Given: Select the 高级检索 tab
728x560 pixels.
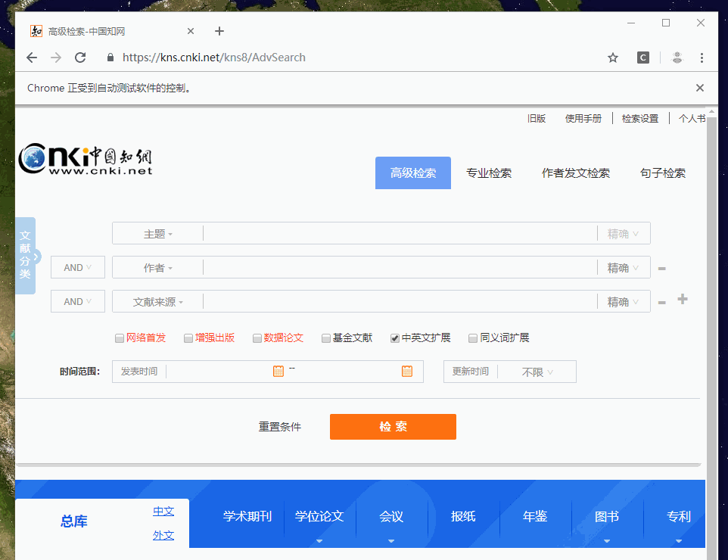Looking at the screenshot, I should tap(412, 173).
